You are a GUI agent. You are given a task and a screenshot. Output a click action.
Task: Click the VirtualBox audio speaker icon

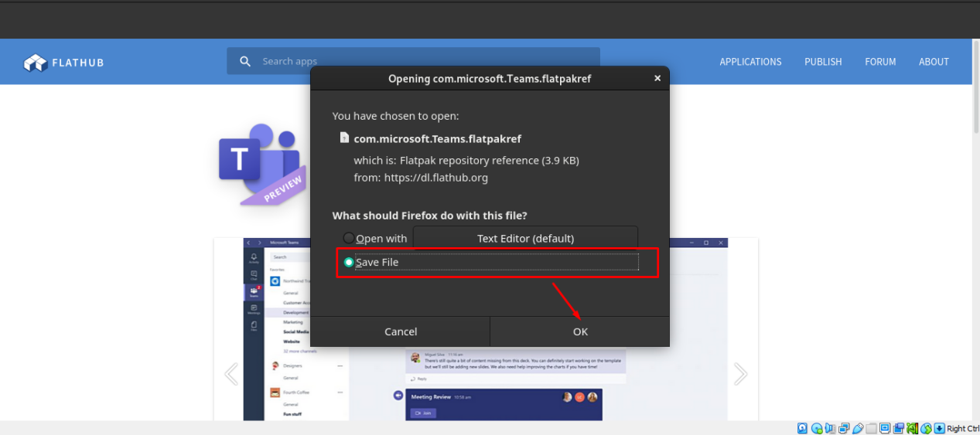[x=830, y=428]
